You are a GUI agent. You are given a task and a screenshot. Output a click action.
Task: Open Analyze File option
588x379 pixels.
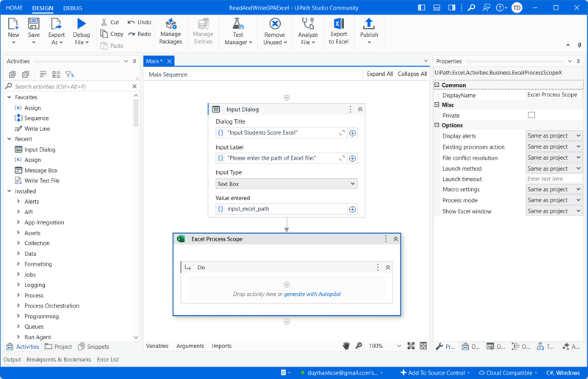pos(308,31)
